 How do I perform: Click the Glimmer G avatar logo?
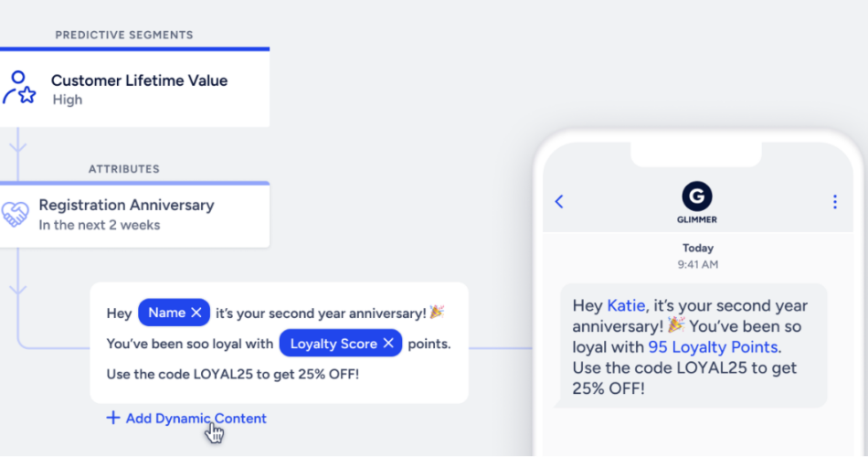pyautogui.click(x=697, y=197)
